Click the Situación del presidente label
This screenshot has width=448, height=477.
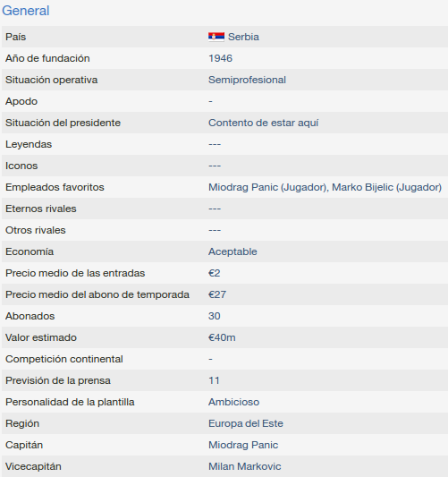(x=63, y=123)
